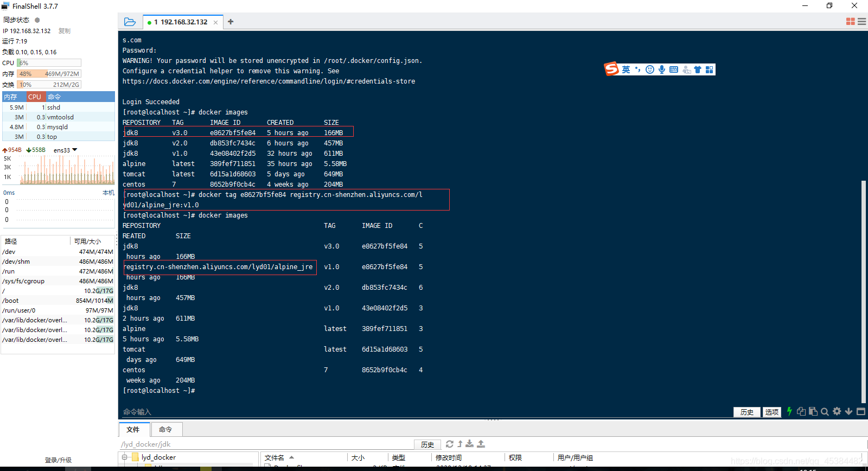Viewport: 868px width, 471px height.
Task: Select the /boot disk row
Action: click(x=58, y=301)
